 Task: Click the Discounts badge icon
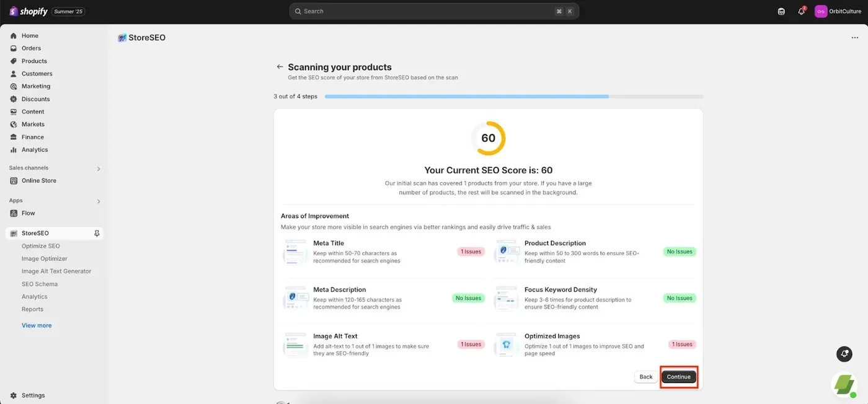pos(14,99)
